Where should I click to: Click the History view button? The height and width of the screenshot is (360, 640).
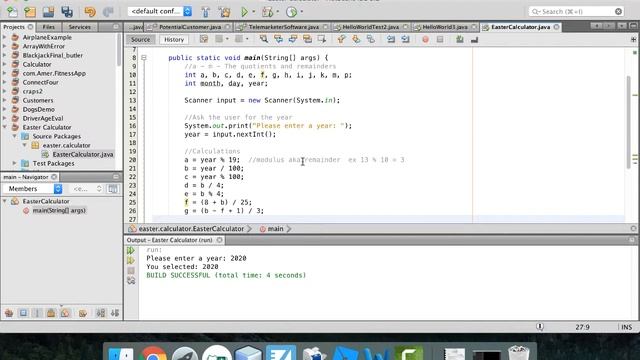pos(174,40)
